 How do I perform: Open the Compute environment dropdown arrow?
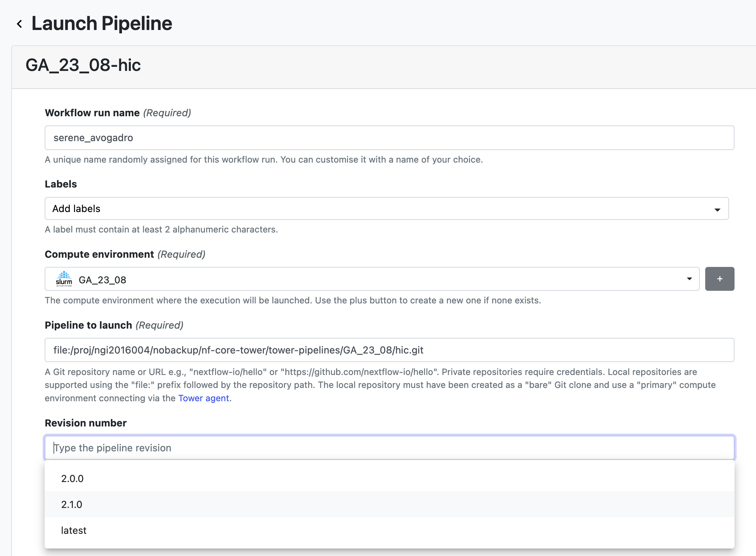click(x=689, y=279)
